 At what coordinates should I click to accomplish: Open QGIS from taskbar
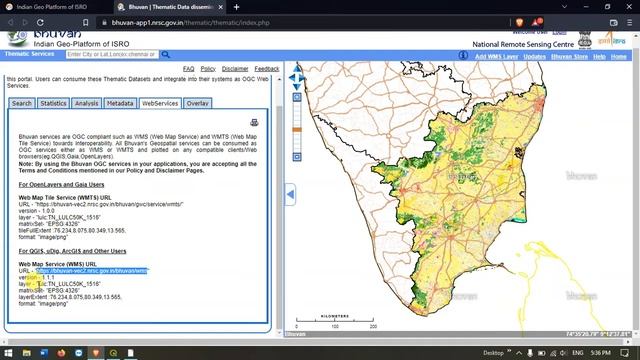113,353
